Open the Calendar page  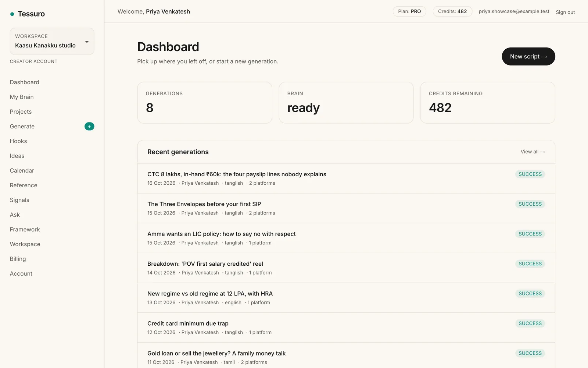pos(22,170)
